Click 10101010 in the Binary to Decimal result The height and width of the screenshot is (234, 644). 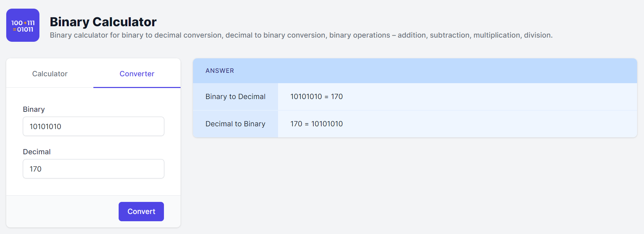pyautogui.click(x=306, y=97)
